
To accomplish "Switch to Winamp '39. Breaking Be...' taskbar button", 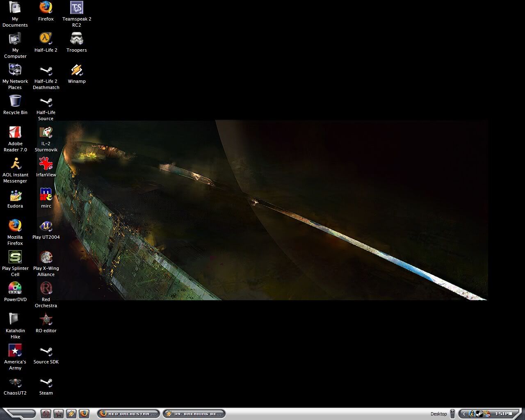I will pos(194,414).
